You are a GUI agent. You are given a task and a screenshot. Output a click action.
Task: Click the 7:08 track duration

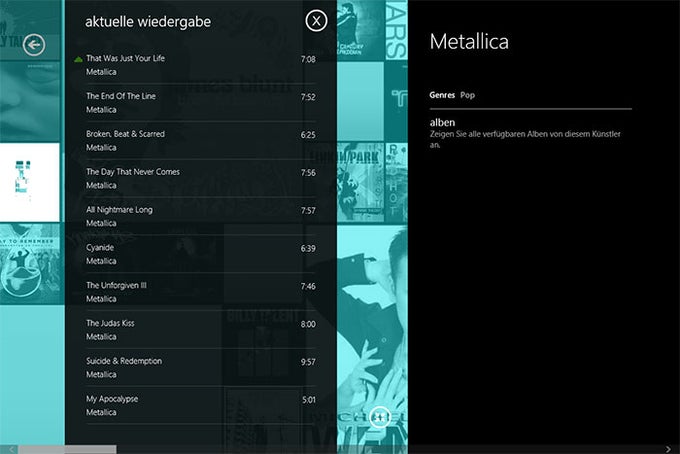click(308, 59)
